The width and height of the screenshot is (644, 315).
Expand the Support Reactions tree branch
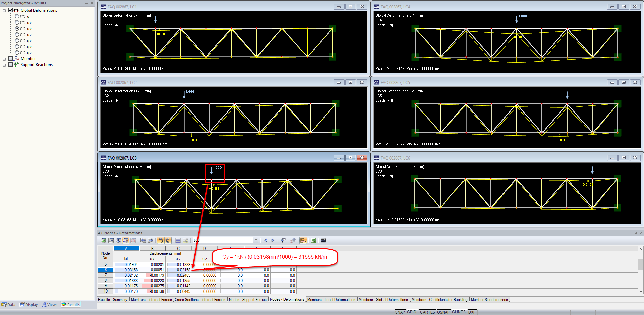[4, 65]
